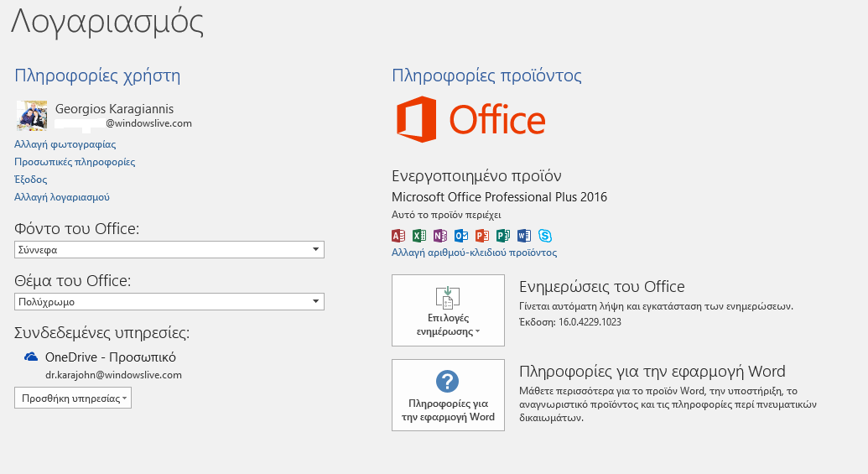
Task: Click the version text 16.0.4229.1023
Action: point(590,322)
